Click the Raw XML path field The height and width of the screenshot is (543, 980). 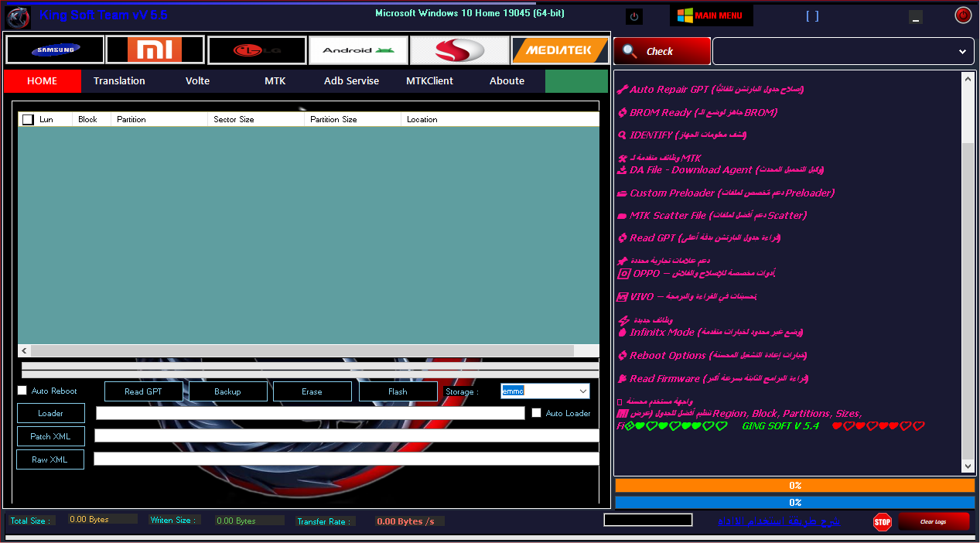[347, 459]
